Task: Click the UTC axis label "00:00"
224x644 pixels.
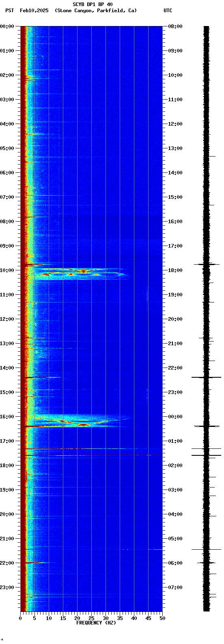Action: [x=175, y=417]
